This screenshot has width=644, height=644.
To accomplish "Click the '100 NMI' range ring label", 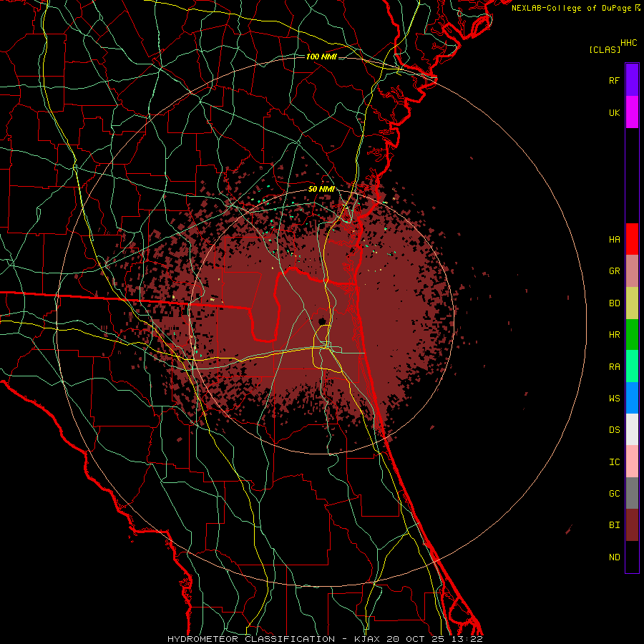I will [321, 57].
